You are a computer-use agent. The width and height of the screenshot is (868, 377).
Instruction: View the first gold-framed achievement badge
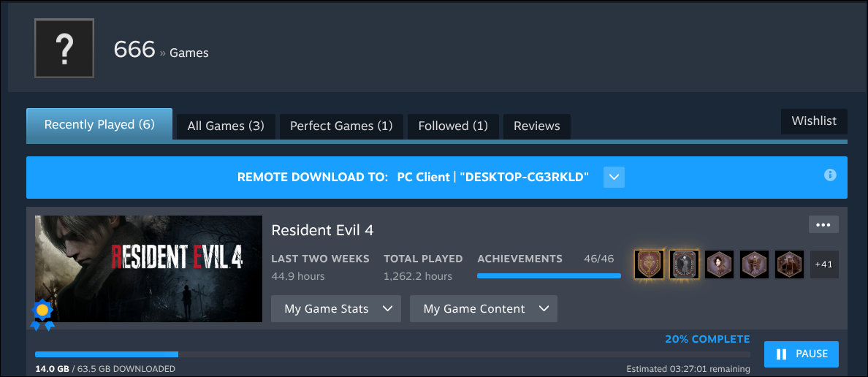pyautogui.click(x=650, y=264)
